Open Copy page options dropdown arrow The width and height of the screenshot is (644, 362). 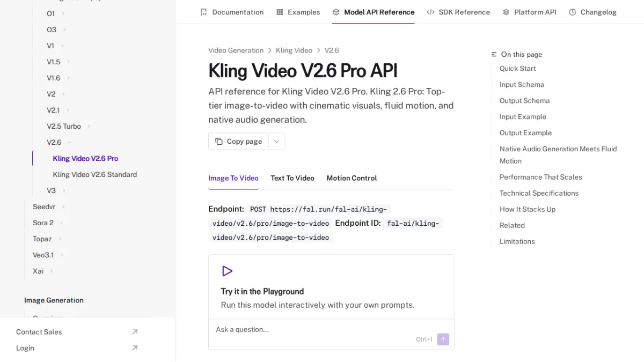coord(276,142)
